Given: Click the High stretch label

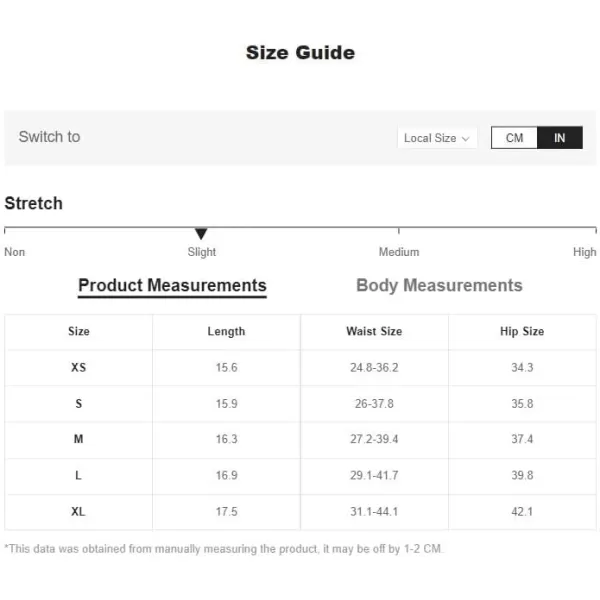Looking at the screenshot, I should [x=584, y=252].
